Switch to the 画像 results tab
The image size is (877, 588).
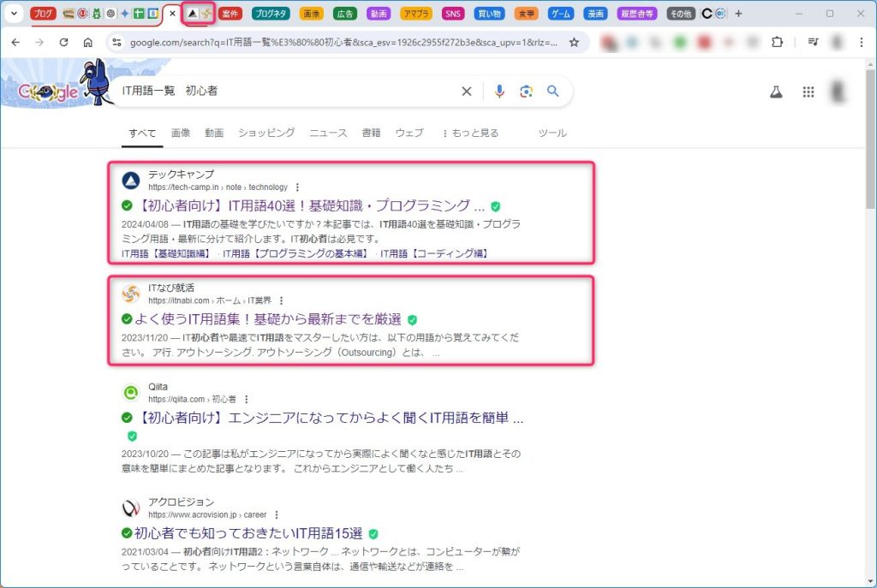pyautogui.click(x=181, y=133)
